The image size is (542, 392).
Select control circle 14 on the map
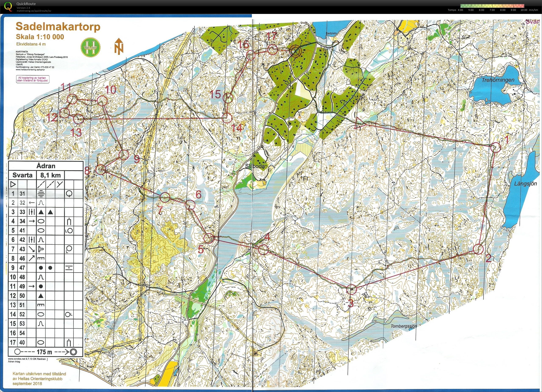tap(227, 118)
